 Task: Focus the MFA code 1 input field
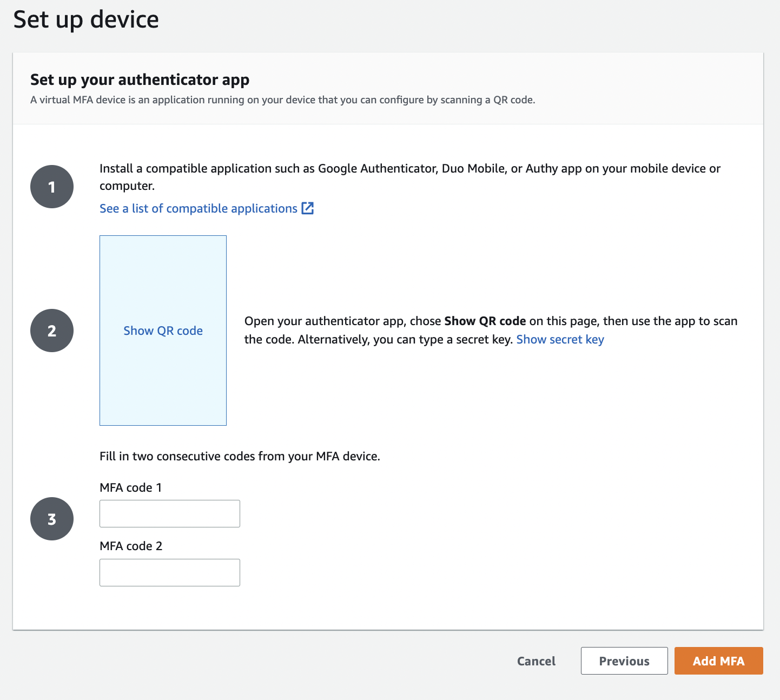click(169, 513)
